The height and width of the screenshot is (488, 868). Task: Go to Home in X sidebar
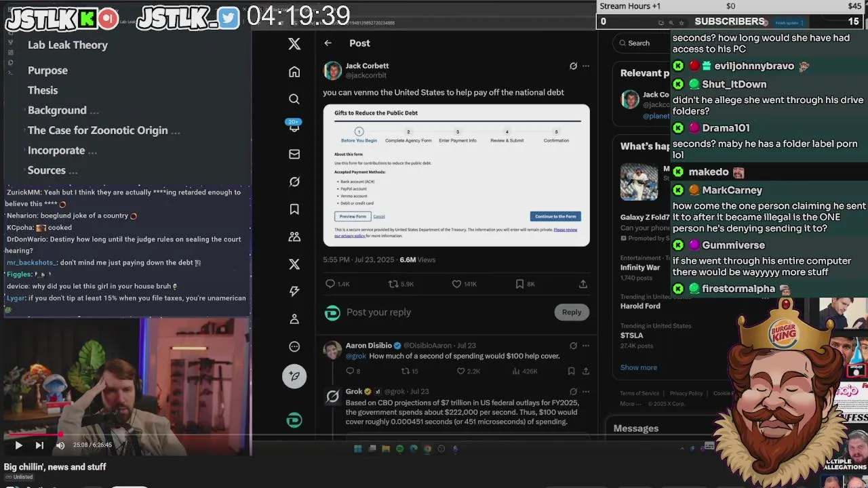click(294, 72)
